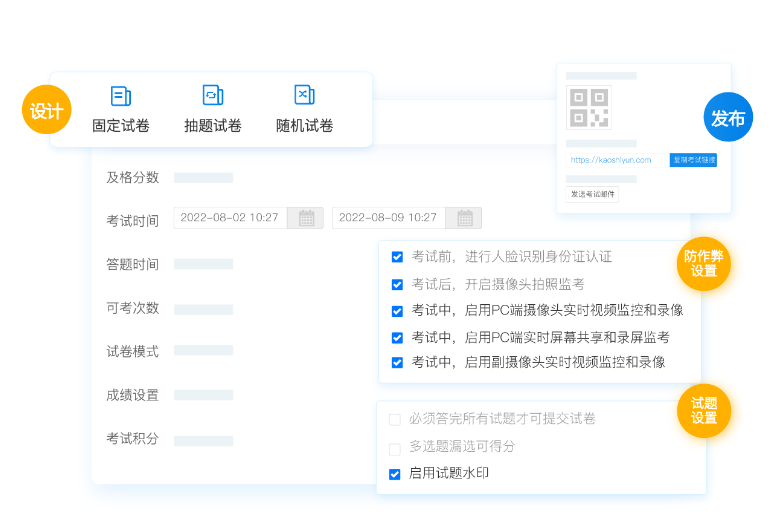Toggle secondary camera video monitoring checkbox
The width and height of the screenshot is (779, 531).
tap(397, 363)
